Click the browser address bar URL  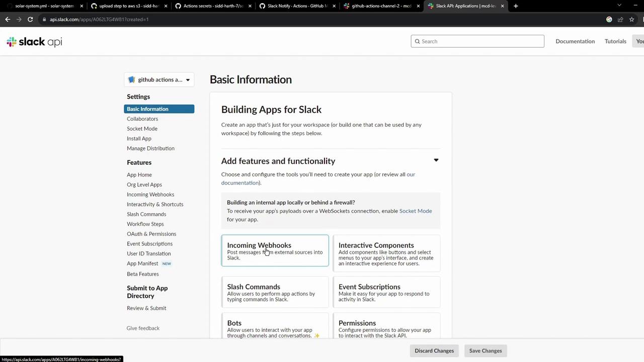point(99,19)
